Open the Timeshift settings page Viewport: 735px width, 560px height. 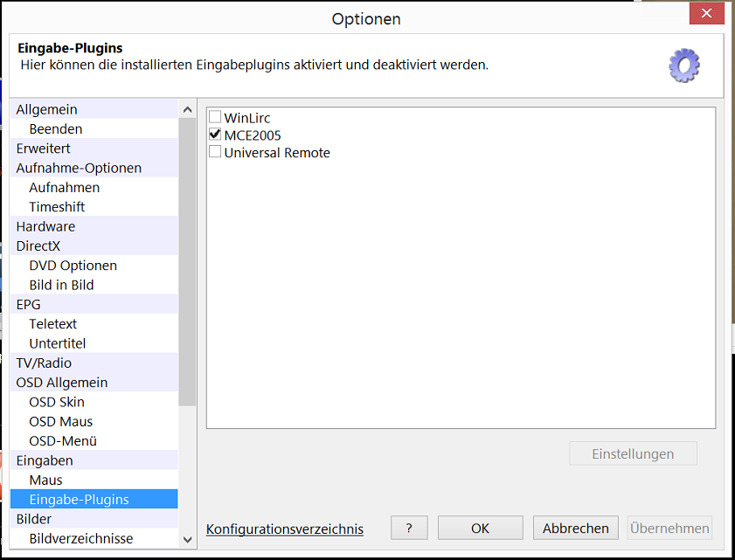click(x=57, y=207)
